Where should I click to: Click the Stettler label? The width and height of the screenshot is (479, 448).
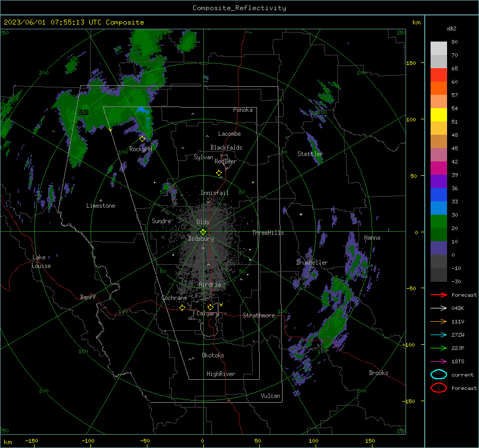coord(310,154)
